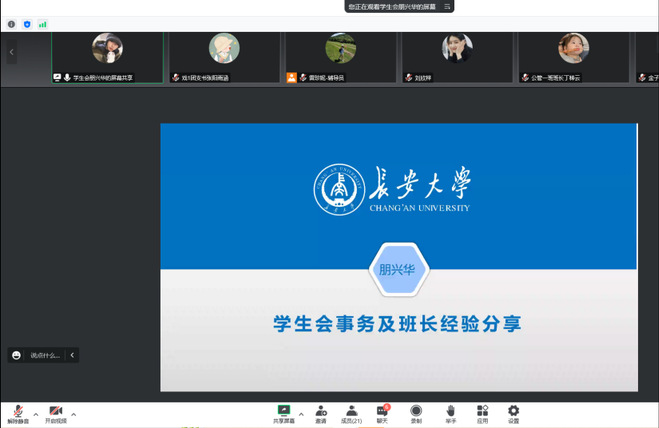
Task: Open the Chat (聊天) panel
Action: (x=382, y=411)
